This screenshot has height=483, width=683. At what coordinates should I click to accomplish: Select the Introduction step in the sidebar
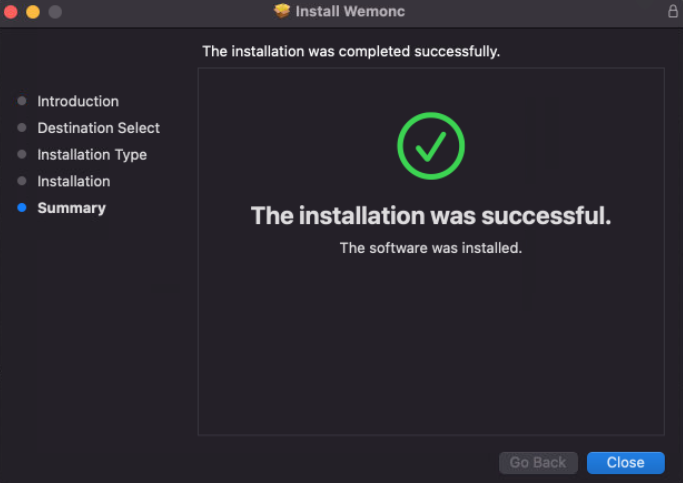78,101
